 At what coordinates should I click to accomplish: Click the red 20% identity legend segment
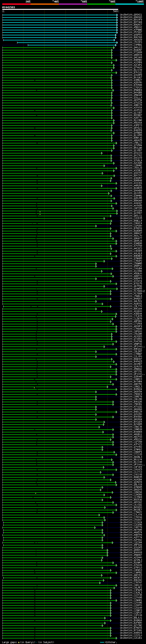tap(16, 4)
